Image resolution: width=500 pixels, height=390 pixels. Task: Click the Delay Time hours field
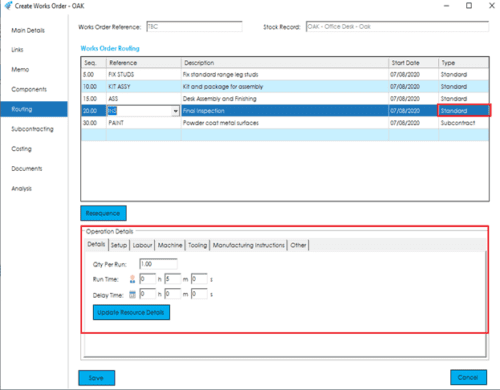pos(148,294)
